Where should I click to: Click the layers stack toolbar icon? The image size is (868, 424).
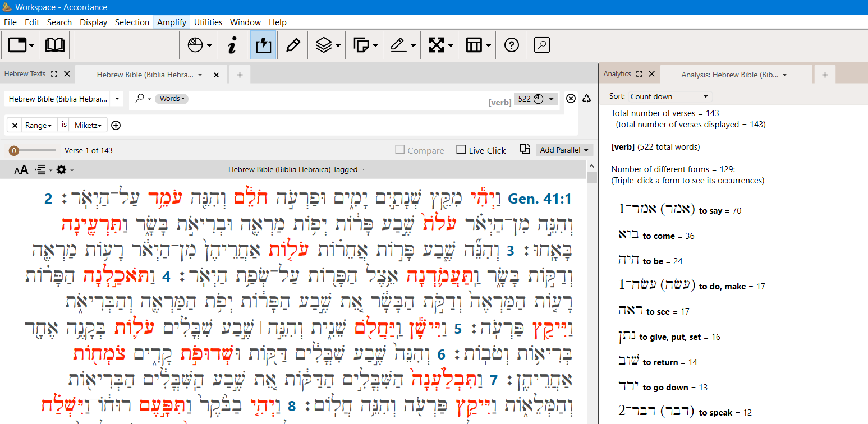(324, 45)
